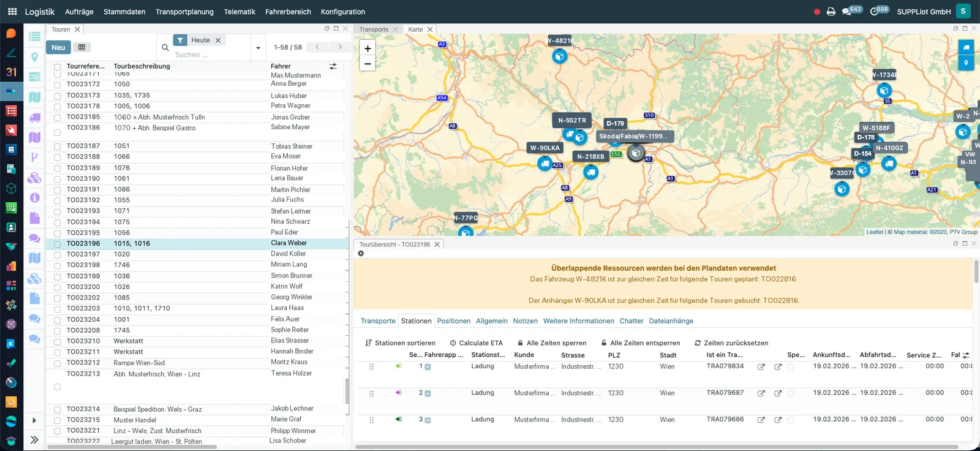Open the Fahrerbereich menu
Screen dimensions: 980x451
[x=288, y=12]
